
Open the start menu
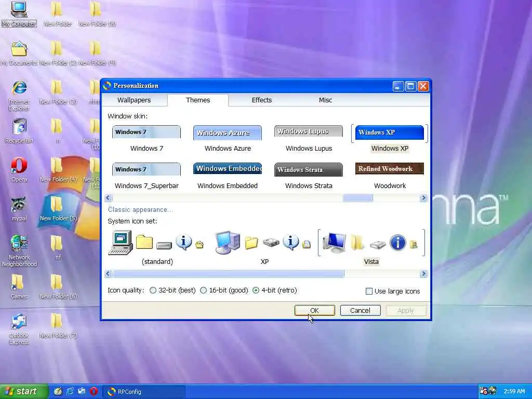pos(24,391)
